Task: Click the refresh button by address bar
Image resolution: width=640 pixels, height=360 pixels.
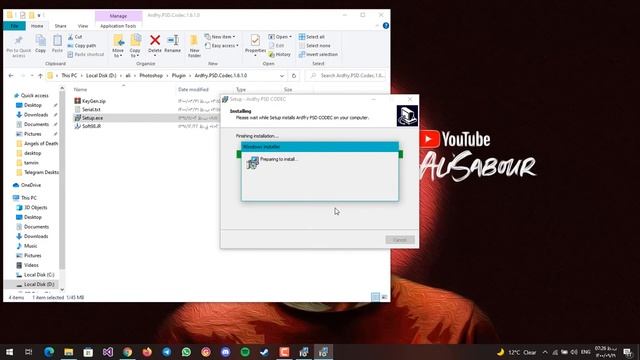Action: pyautogui.click(x=294, y=76)
